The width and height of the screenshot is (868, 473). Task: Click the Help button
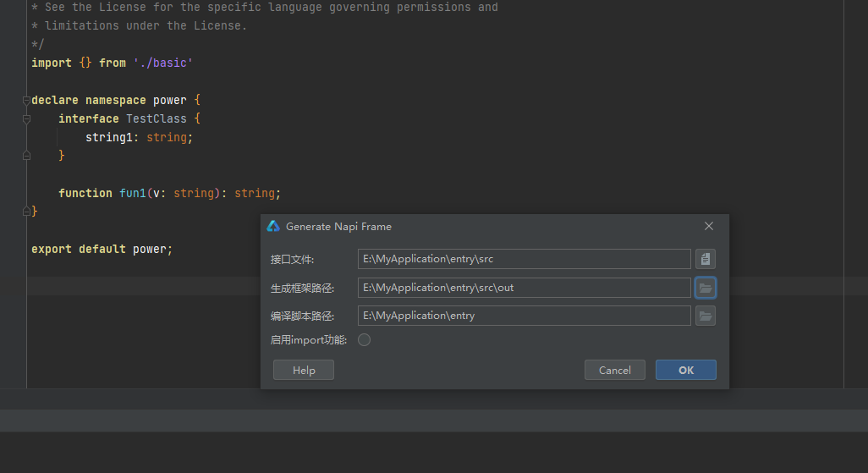[304, 370]
